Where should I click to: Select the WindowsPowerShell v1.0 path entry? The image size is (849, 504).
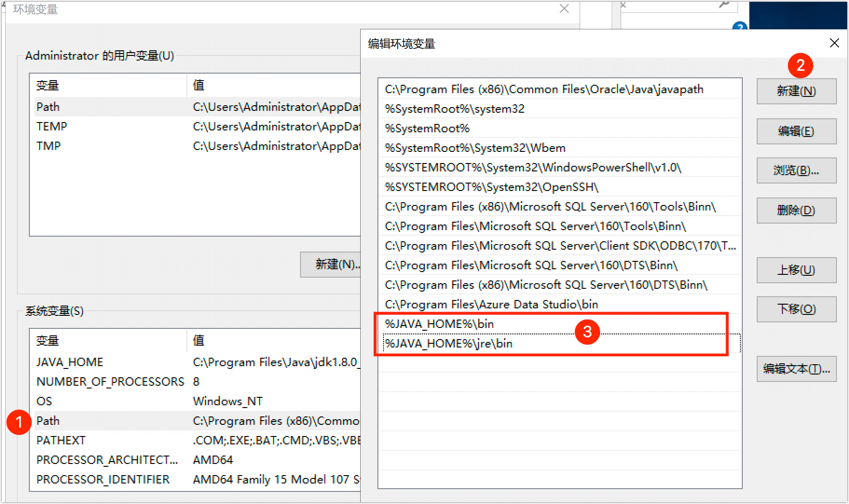(533, 168)
